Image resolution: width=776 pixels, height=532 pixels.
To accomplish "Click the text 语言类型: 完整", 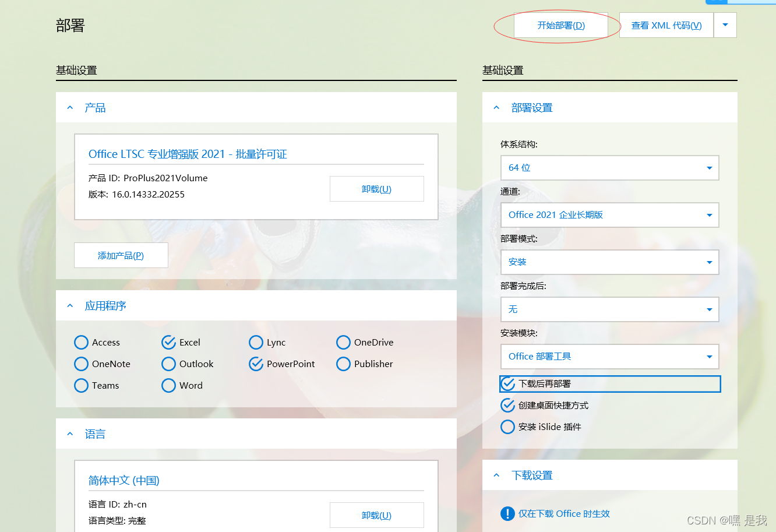I will click(117, 521).
